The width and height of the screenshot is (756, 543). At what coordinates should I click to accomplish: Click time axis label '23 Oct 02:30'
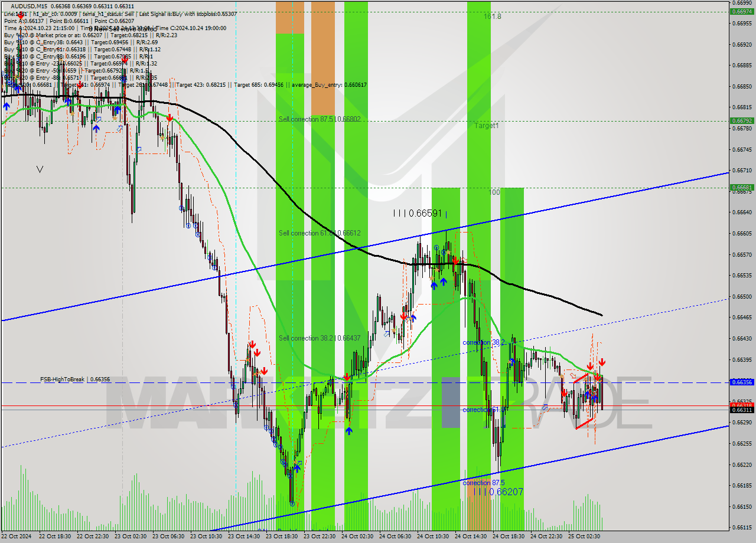pyautogui.click(x=131, y=536)
